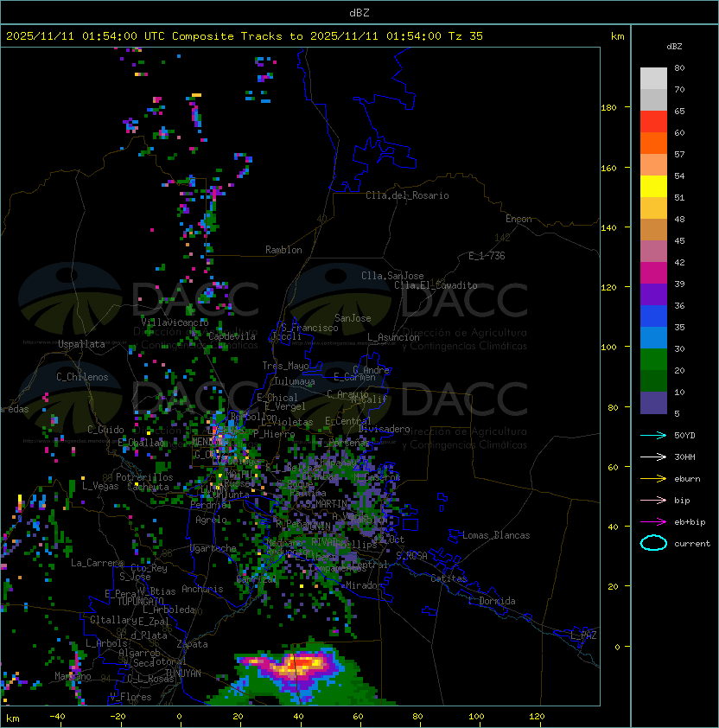This screenshot has width=719, height=728.
Task: Click the 'Ramblon' map label
Action: 283,250
